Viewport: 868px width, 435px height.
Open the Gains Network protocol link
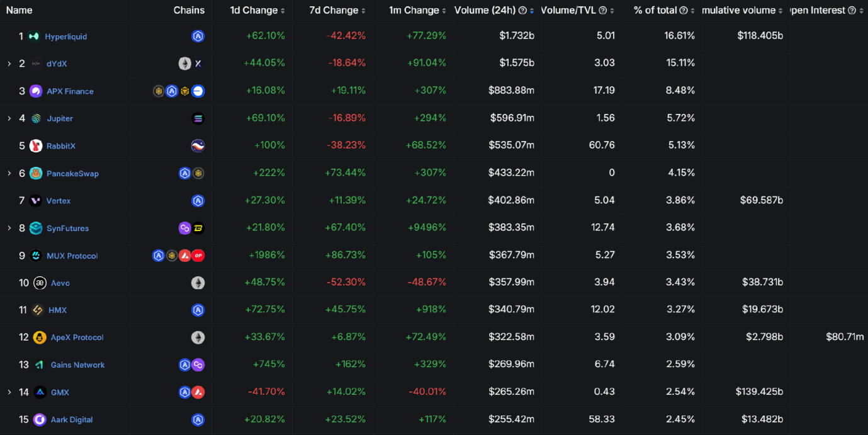(78, 365)
